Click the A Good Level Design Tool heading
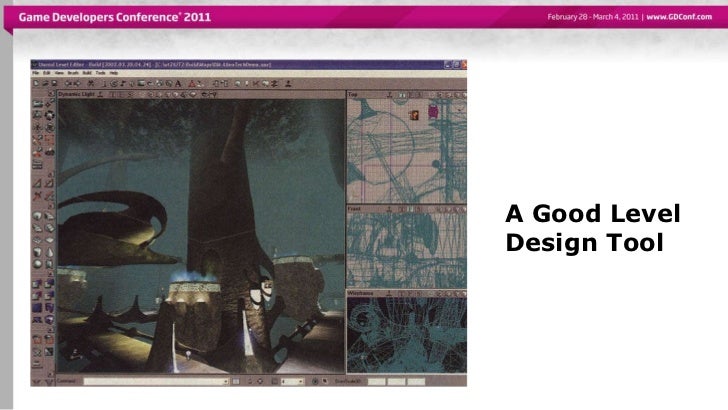This screenshot has width=728, height=410. 593,228
